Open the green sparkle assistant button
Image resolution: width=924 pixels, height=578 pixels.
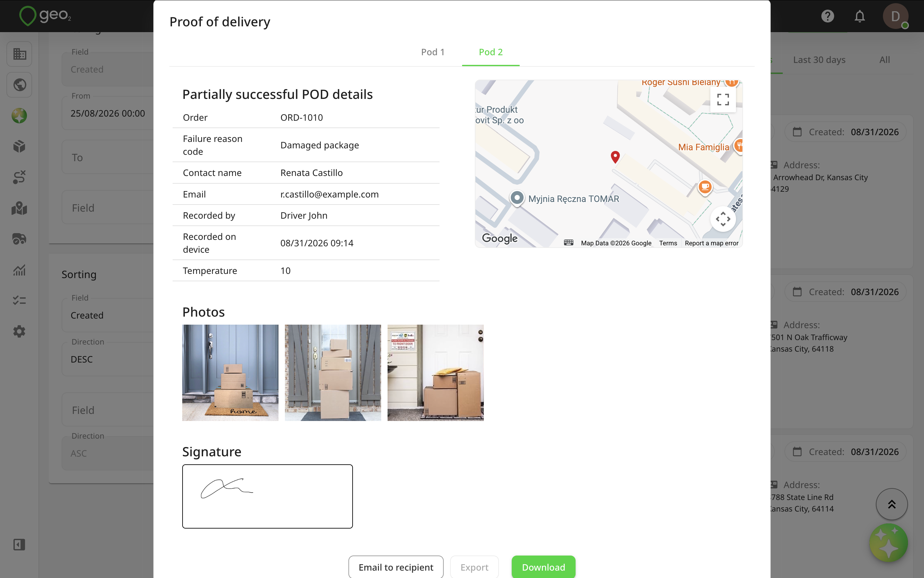tap(888, 543)
